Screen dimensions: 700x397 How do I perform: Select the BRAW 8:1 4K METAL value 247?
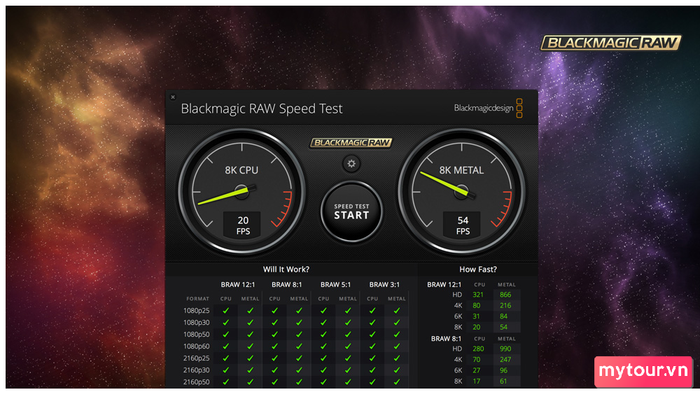505,359
